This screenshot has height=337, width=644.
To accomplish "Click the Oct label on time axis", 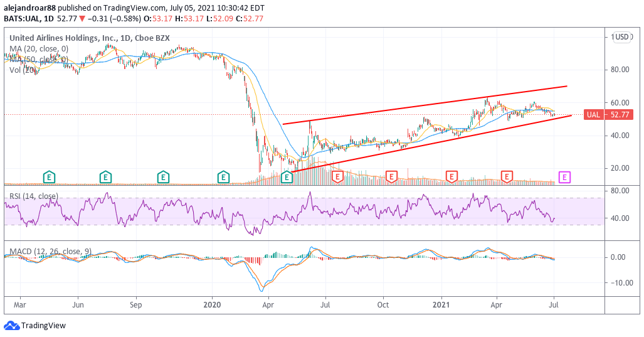I will (x=383, y=305).
